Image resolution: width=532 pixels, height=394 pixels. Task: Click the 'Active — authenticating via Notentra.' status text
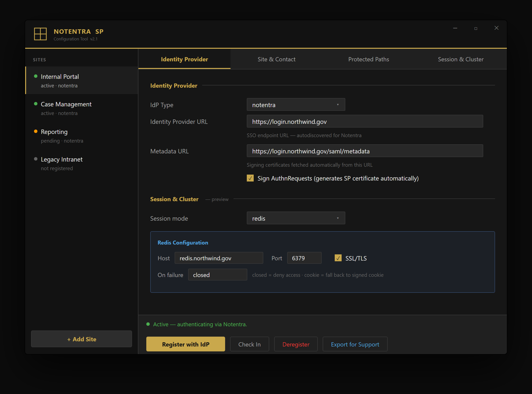coord(200,324)
